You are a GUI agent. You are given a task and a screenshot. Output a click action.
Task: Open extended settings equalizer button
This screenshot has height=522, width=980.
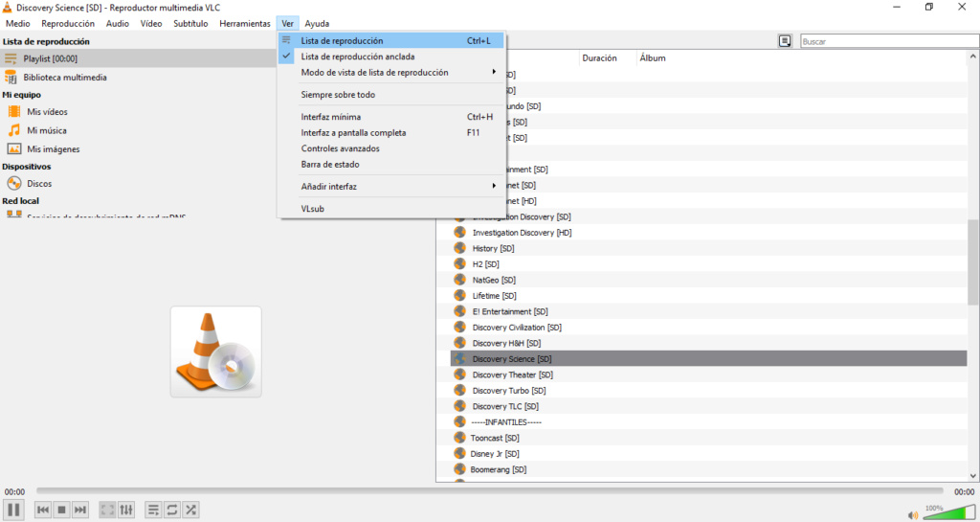click(126, 510)
